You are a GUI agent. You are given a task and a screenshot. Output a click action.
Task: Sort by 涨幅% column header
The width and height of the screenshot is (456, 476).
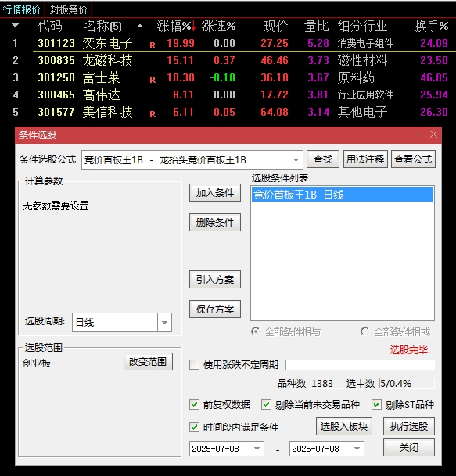176,26
